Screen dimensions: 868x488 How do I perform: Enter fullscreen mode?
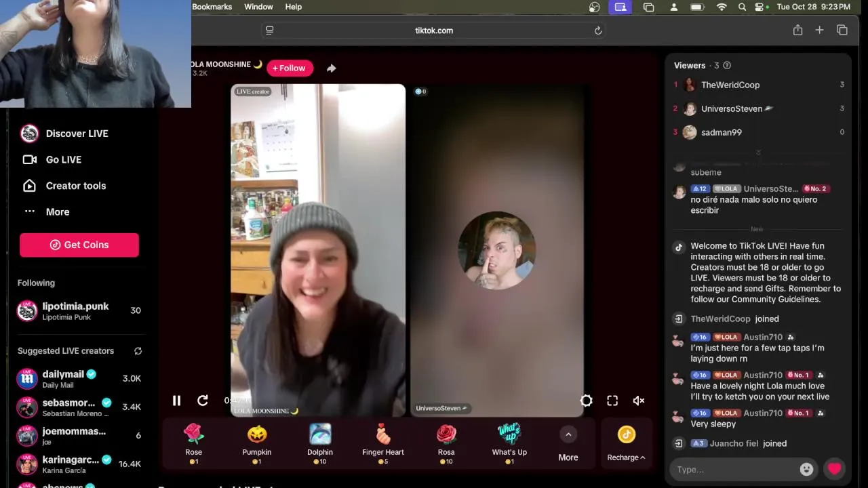pyautogui.click(x=612, y=401)
